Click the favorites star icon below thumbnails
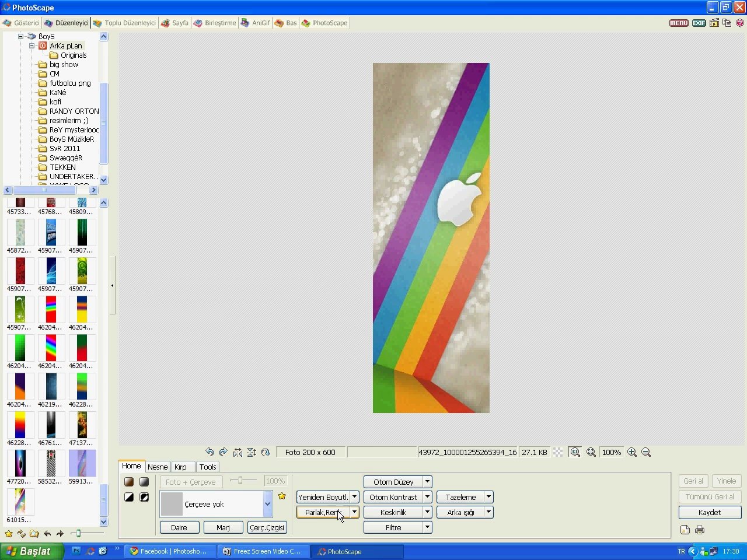The height and width of the screenshot is (560, 747). [9, 533]
